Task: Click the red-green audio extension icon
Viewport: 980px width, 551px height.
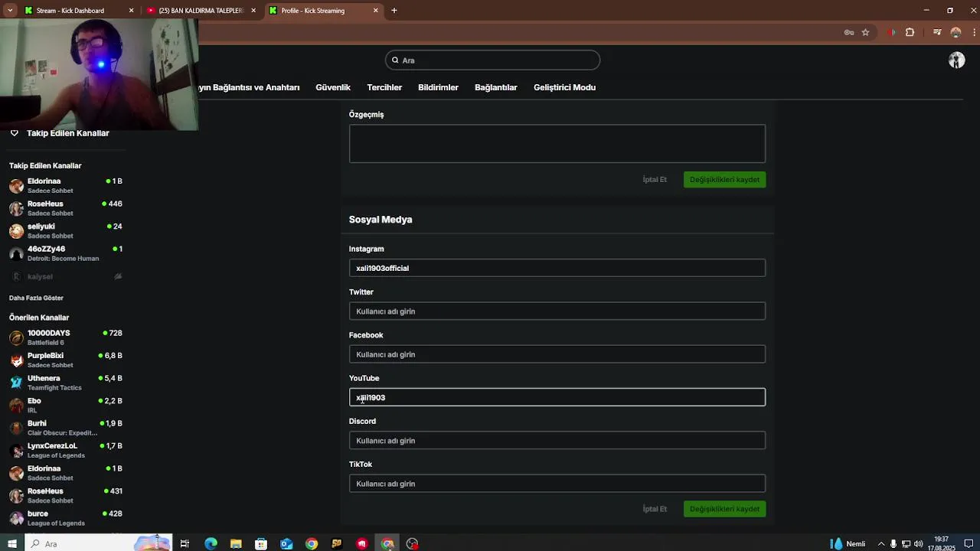Action: point(892,32)
